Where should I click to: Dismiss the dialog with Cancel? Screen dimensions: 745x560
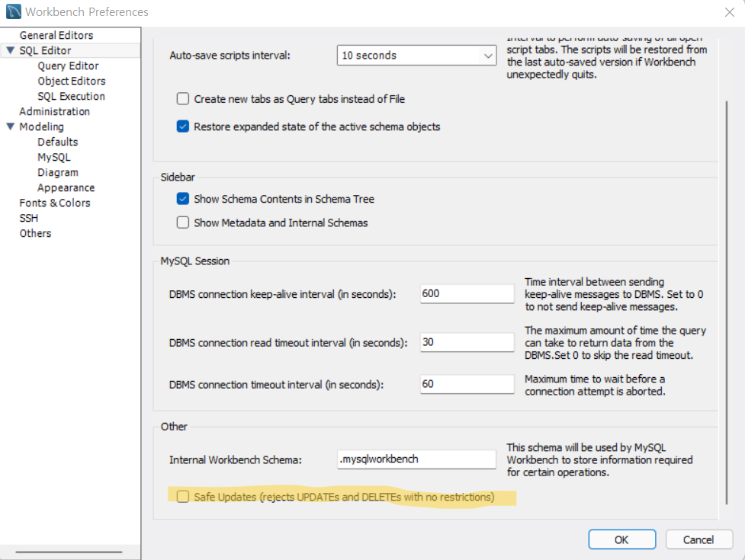click(698, 539)
